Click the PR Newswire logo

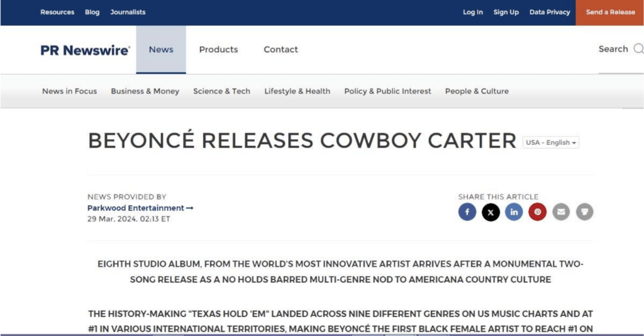(x=85, y=50)
